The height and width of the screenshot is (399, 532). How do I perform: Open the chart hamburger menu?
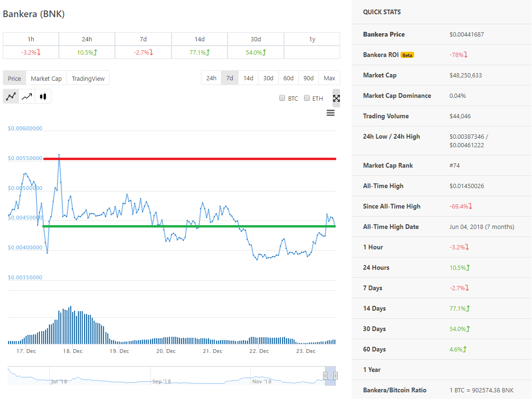(x=331, y=113)
